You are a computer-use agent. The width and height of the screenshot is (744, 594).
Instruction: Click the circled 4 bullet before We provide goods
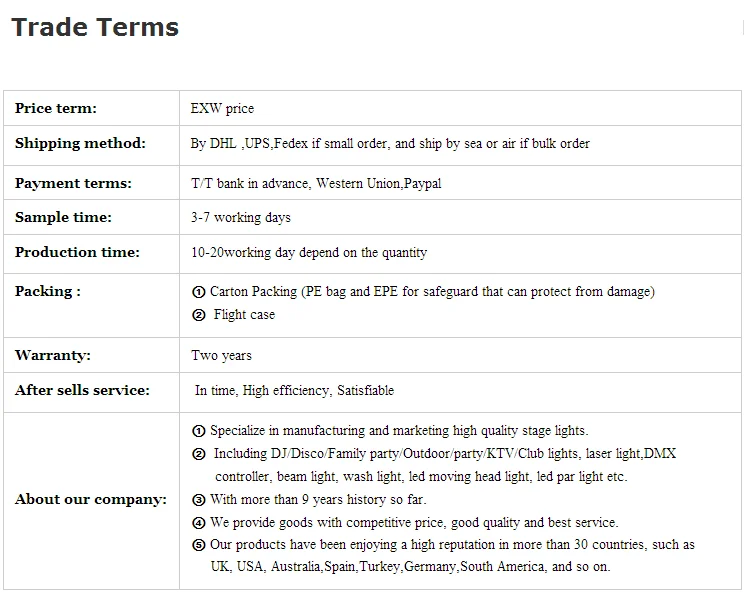tap(198, 523)
